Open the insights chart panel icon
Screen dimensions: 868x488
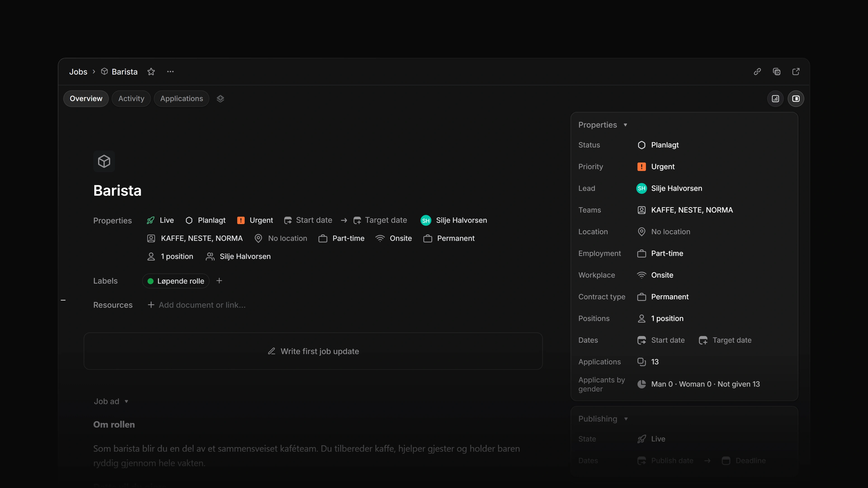pyautogui.click(x=776, y=99)
